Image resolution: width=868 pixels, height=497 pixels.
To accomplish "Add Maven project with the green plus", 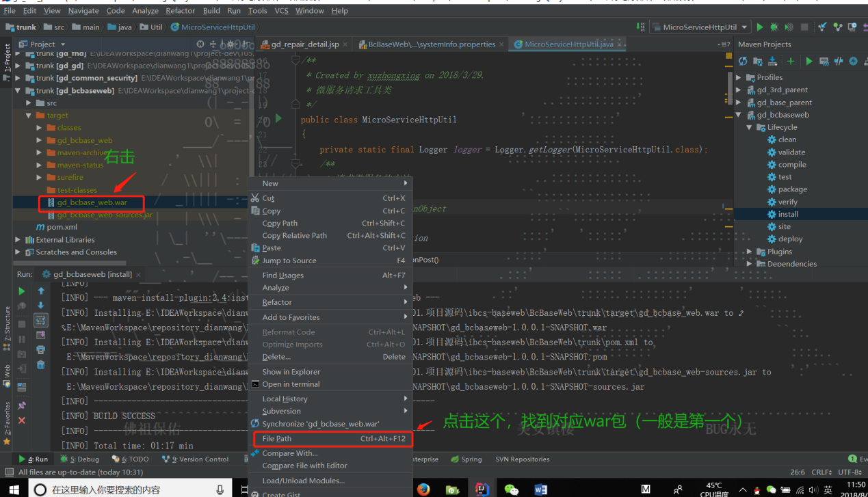I will tap(791, 61).
